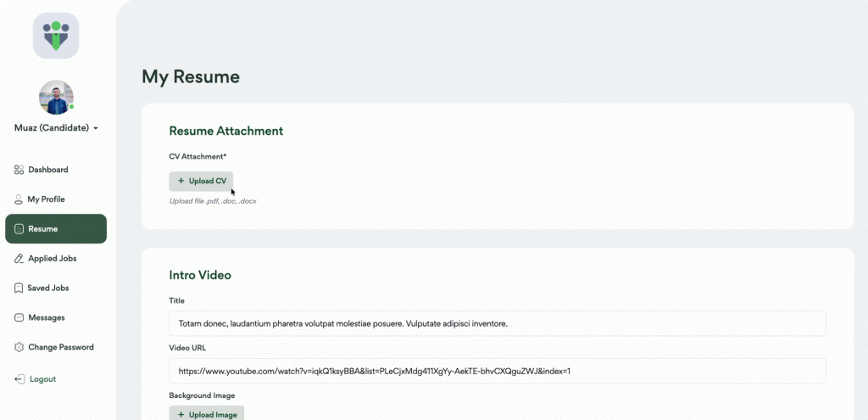Click the Intro Video Title input field
The image size is (868, 420).
tap(497, 323)
